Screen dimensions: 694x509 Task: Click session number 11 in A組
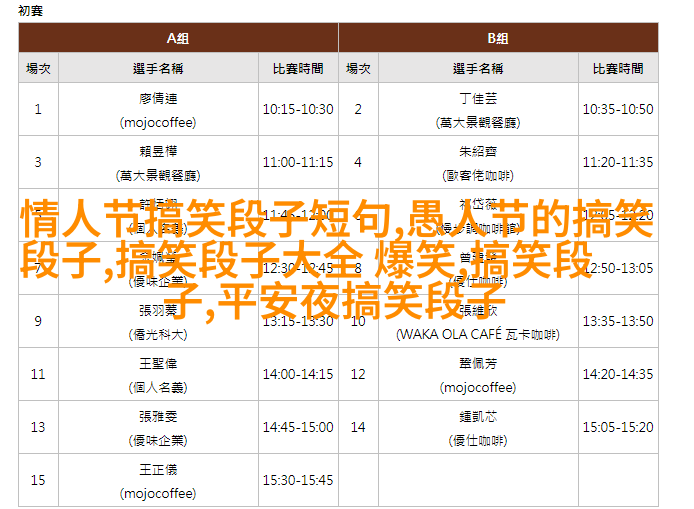click(38, 374)
